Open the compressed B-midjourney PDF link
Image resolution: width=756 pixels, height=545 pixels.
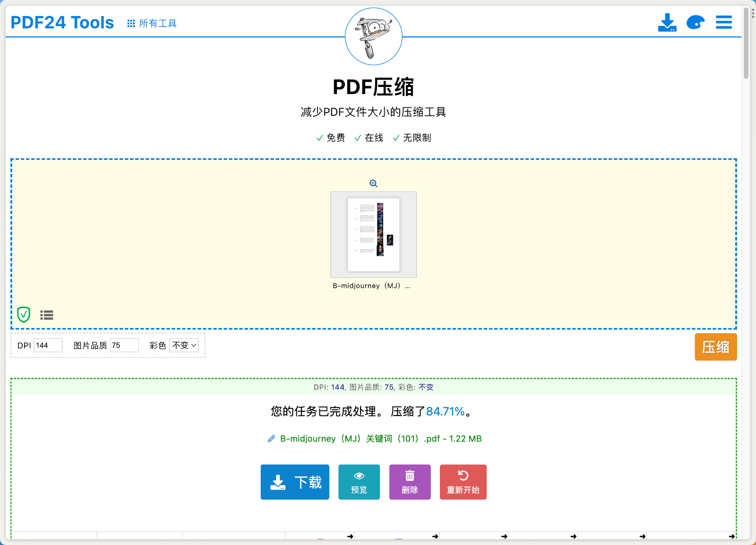click(380, 438)
